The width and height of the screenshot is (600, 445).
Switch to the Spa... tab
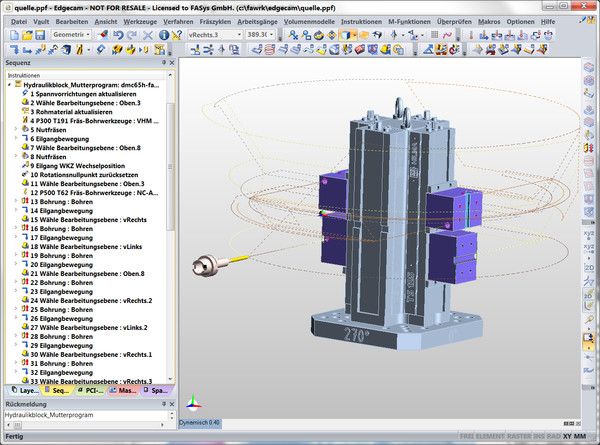tap(156, 390)
